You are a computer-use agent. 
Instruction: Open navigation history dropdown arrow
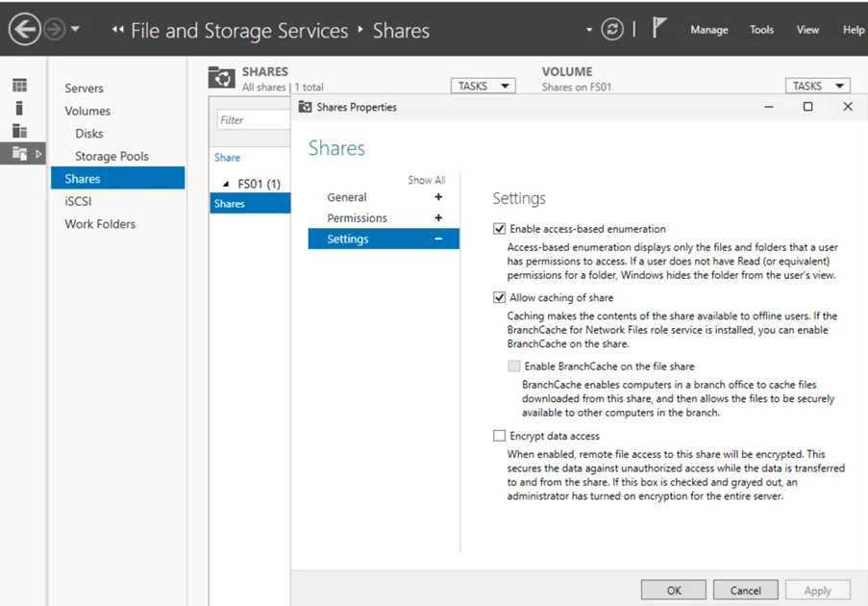(x=75, y=30)
